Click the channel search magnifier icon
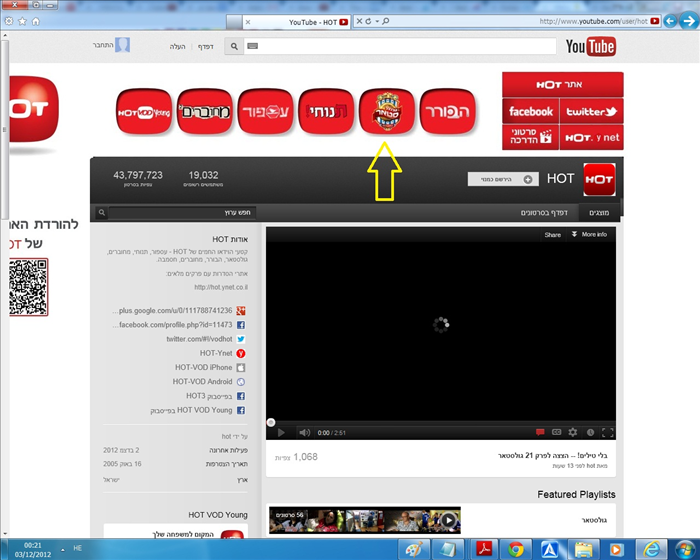This screenshot has width=700, height=560. [x=102, y=213]
